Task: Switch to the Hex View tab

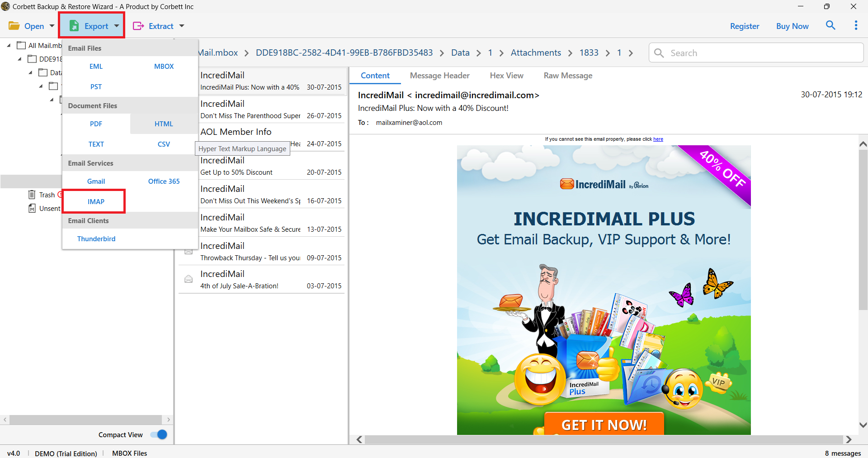Action: coord(506,76)
